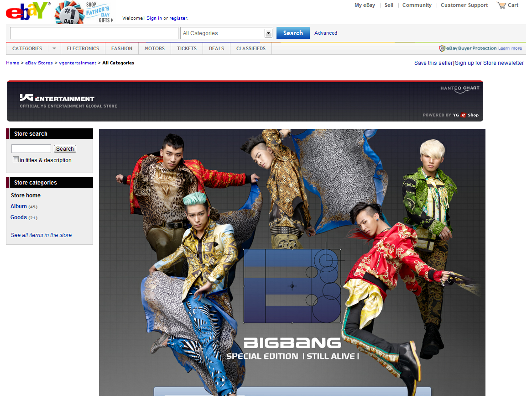532x396 pixels.
Task: Open the shopping cart icon
Action: pyautogui.click(x=501, y=5)
